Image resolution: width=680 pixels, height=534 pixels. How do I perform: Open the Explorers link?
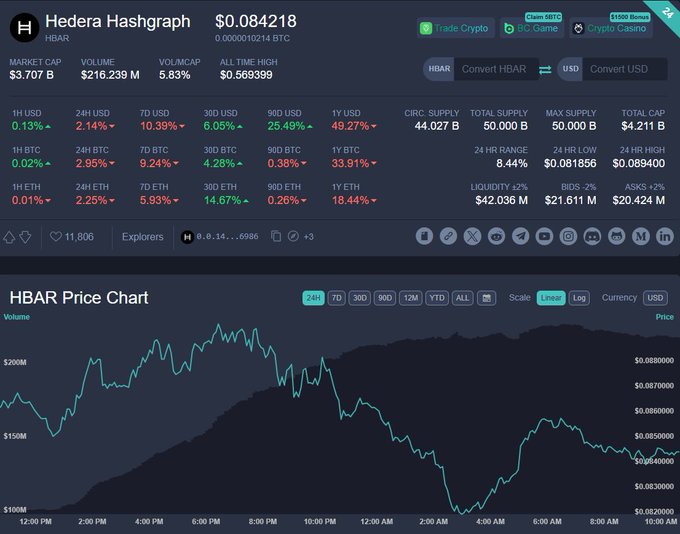[143, 237]
